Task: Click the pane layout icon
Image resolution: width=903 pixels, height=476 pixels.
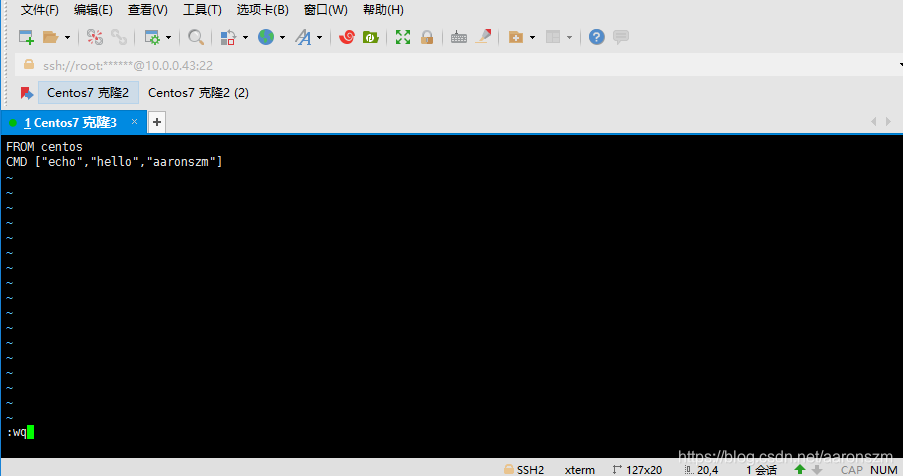Action: 553,37
